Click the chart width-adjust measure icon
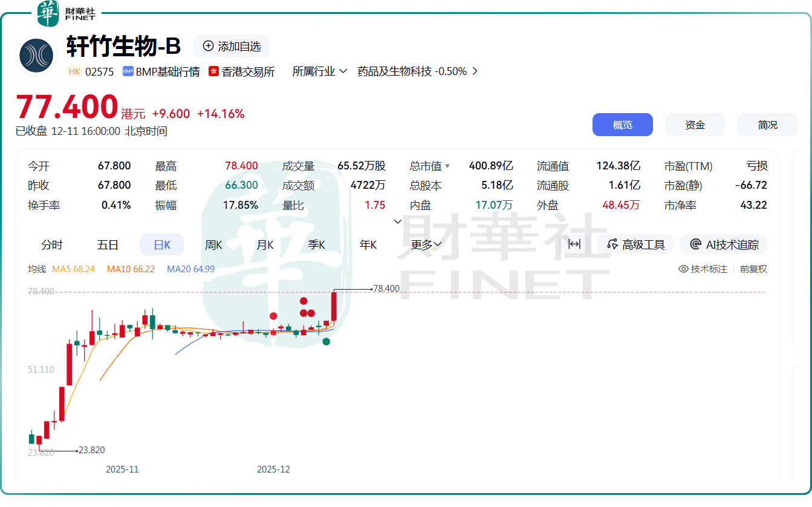 pyautogui.click(x=574, y=244)
